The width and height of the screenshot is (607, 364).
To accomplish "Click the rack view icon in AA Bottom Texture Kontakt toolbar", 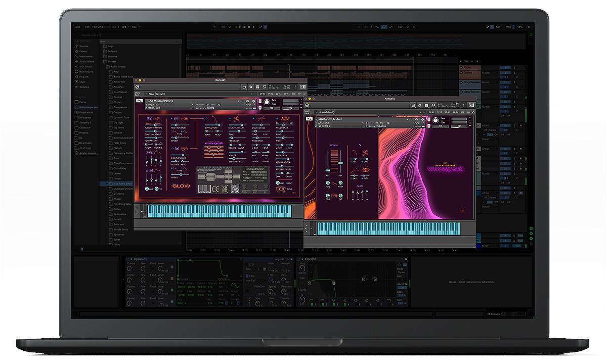I will (x=426, y=105).
